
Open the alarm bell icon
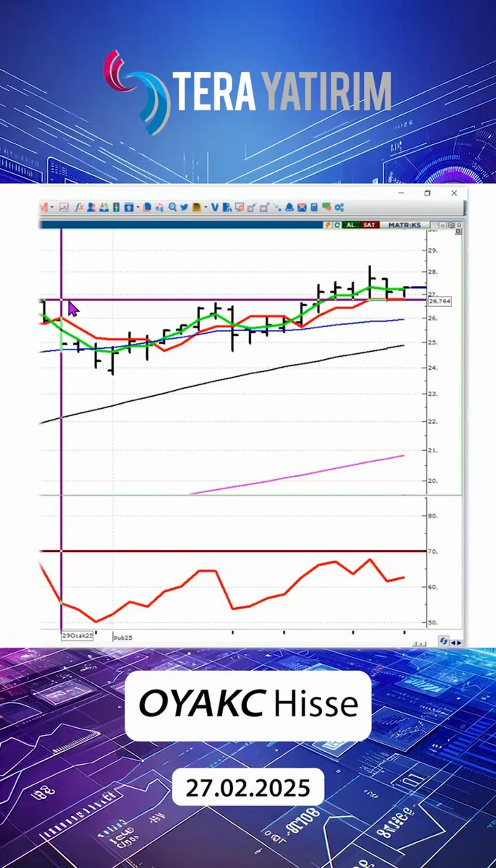pos(289,208)
